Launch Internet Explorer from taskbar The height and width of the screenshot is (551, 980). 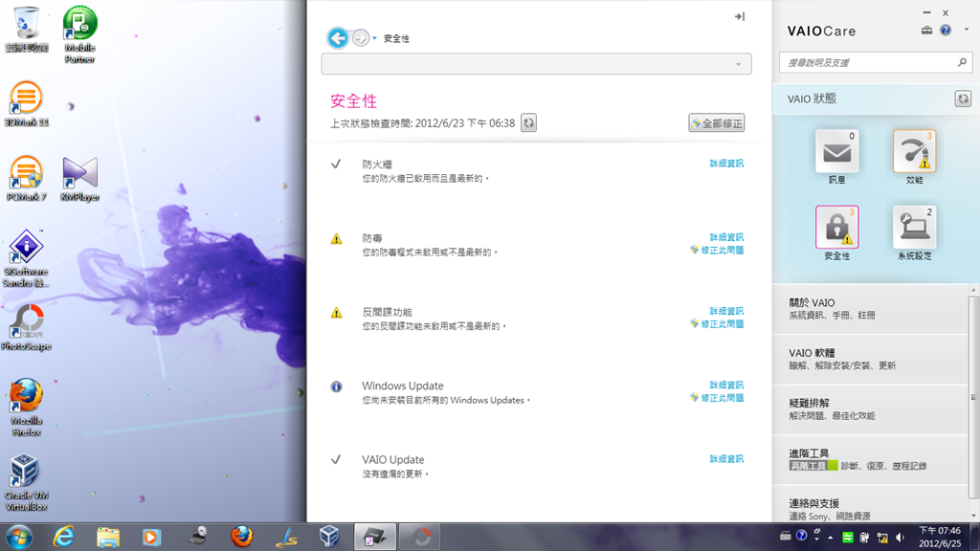coord(64,537)
